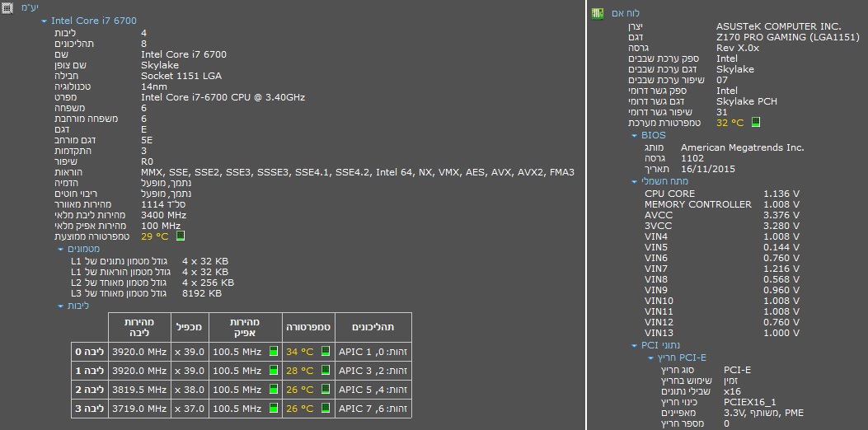Click green graph icon next to 32 °C
868x430 pixels.
coord(756,122)
